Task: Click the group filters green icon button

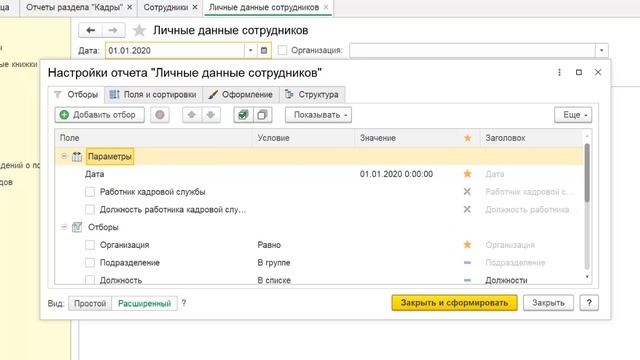Action: tap(243, 115)
